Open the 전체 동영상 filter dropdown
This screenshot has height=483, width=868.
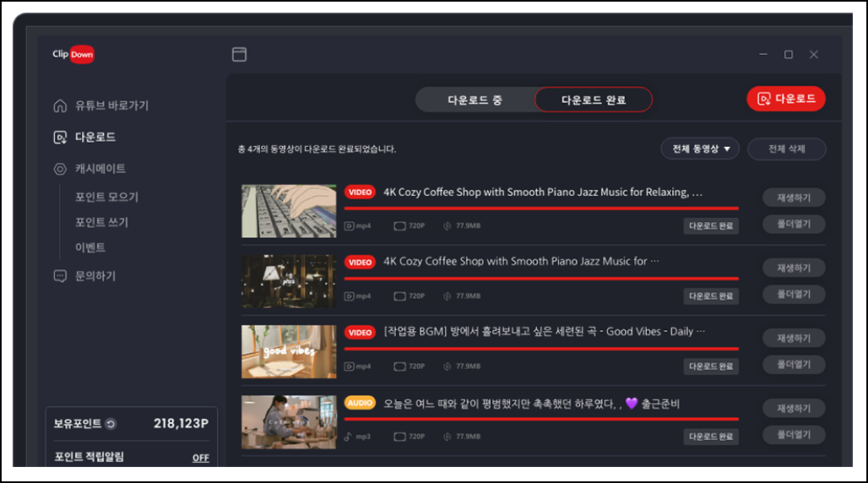click(700, 149)
